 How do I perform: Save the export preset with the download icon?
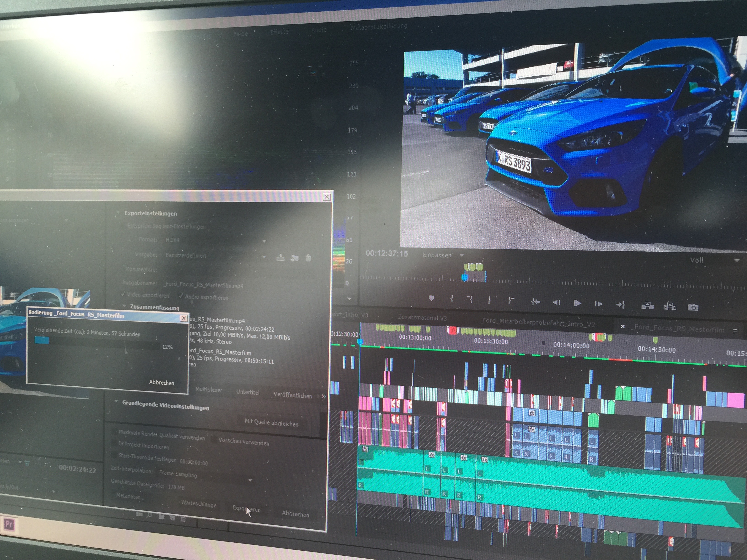280,258
